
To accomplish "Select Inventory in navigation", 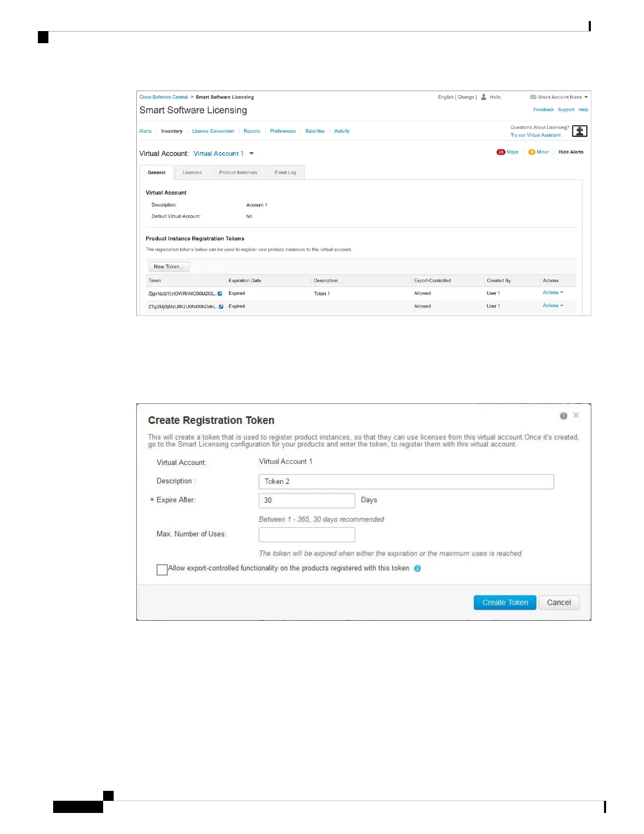I will click(x=172, y=131).
